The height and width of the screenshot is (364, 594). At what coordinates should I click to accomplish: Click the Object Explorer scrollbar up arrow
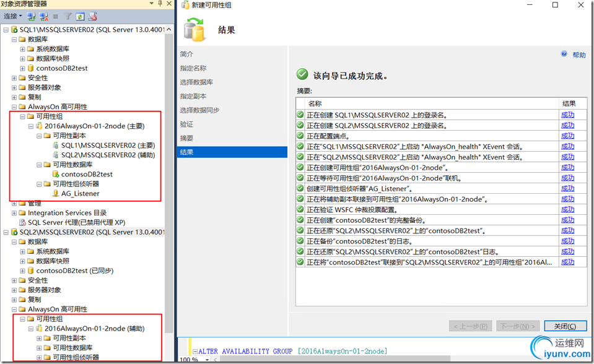coord(169,29)
